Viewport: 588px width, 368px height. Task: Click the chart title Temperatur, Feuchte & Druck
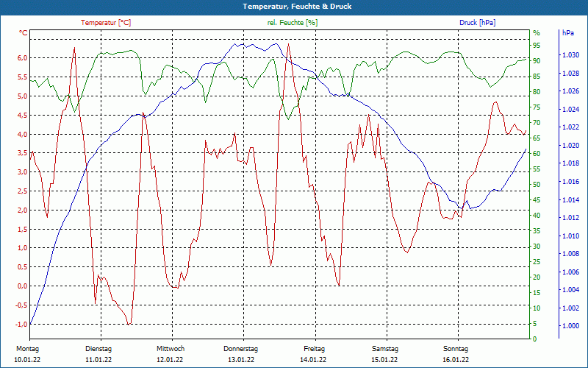pyautogui.click(x=297, y=7)
